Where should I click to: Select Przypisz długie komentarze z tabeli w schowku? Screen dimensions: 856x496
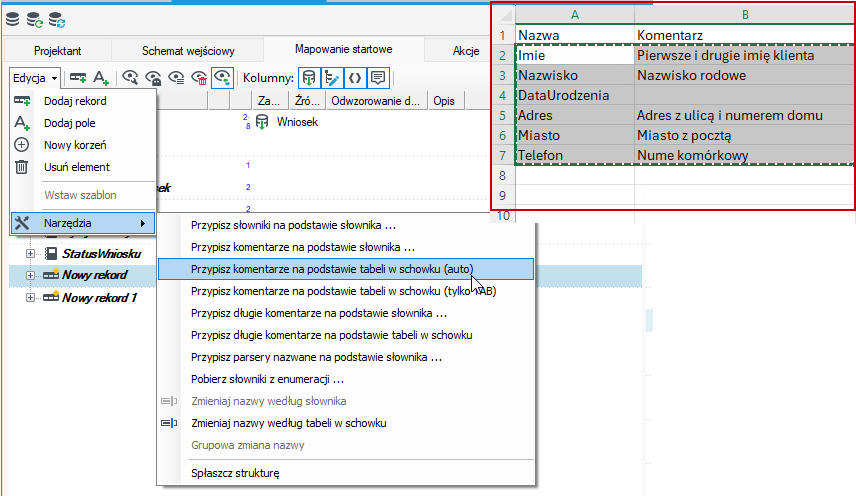(346, 335)
